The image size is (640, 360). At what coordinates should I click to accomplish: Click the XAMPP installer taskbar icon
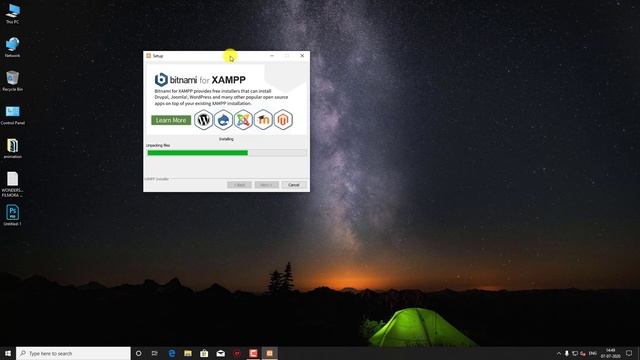pos(269,353)
